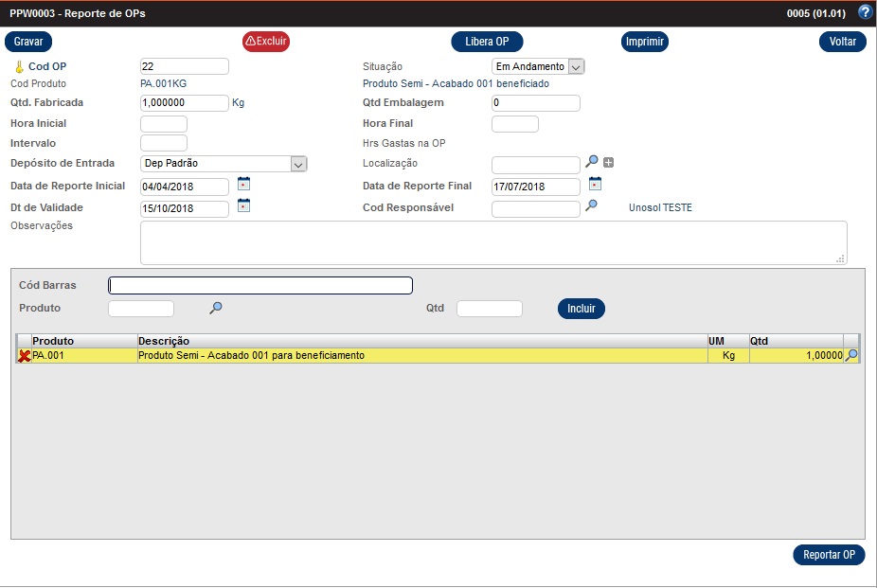
Task: Search Cod Responsável with magnifier icon
Action: (591, 206)
